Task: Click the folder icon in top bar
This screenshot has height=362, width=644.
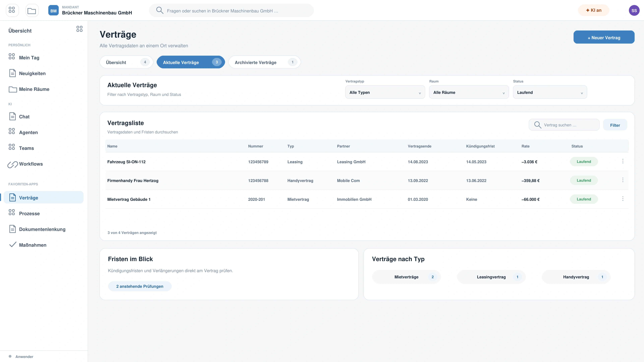Action: tap(32, 10)
